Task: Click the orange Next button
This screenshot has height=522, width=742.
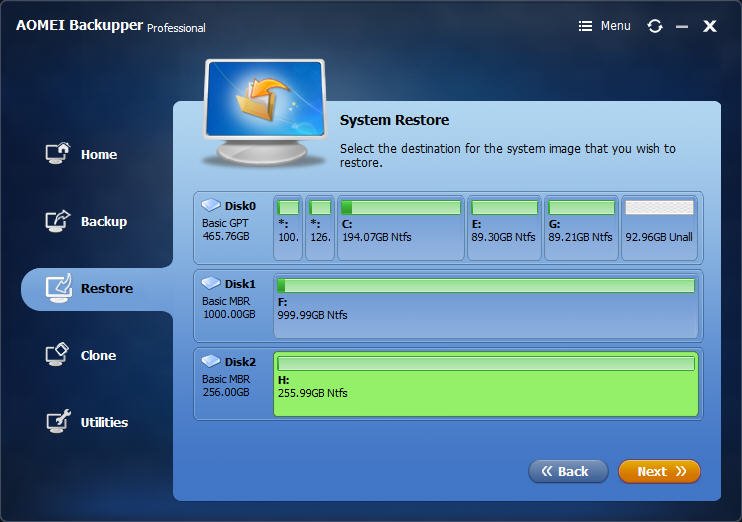Action: (659, 471)
